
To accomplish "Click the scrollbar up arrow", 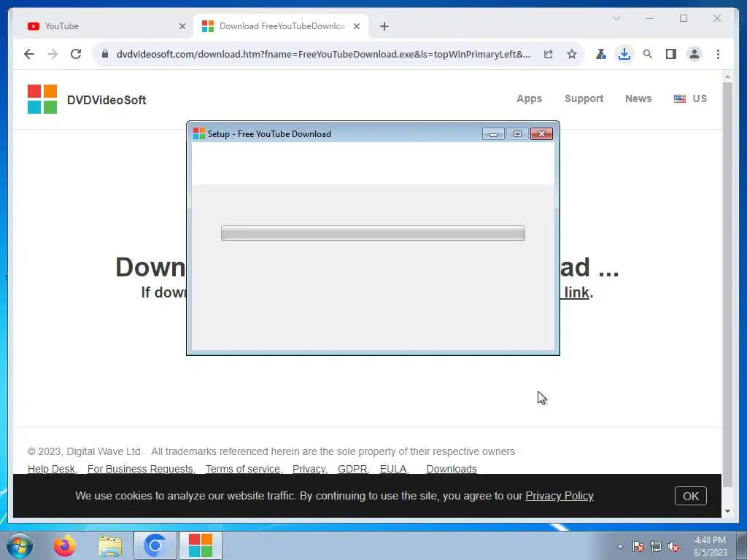I will [727, 76].
